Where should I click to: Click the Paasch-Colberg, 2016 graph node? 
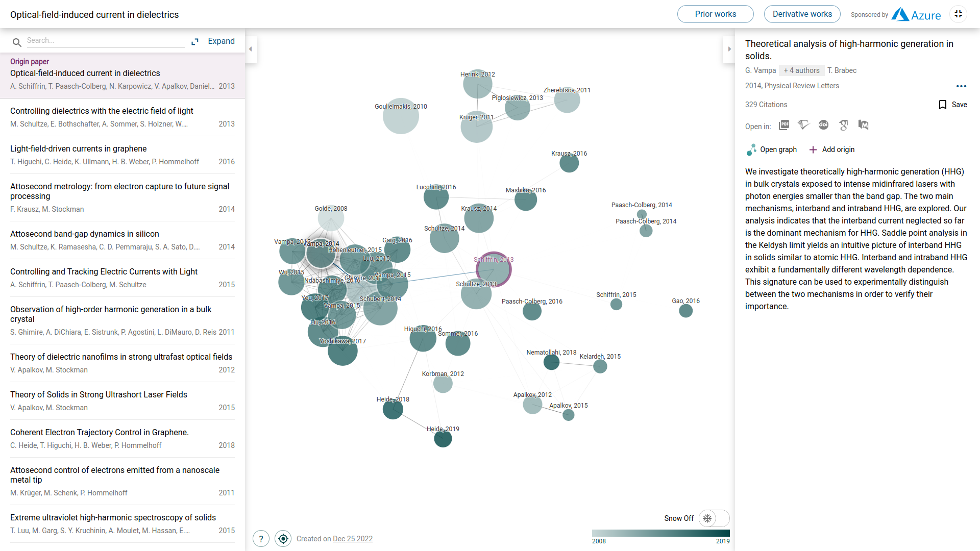pos(532,311)
